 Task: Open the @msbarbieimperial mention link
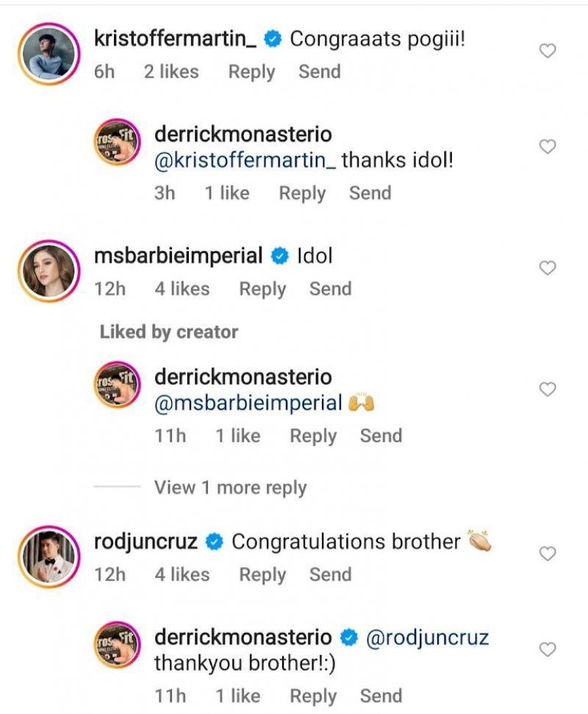point(248,403)
